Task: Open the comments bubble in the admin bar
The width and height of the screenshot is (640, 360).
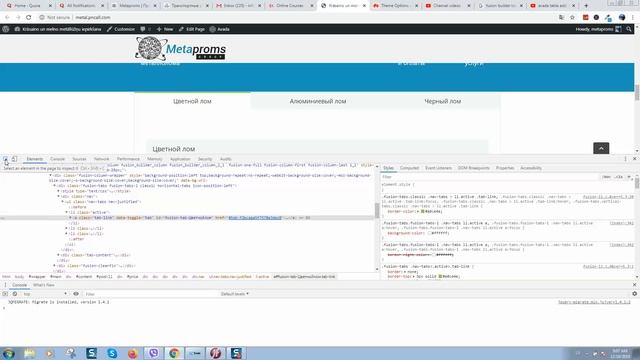Action: pos(143,29)
